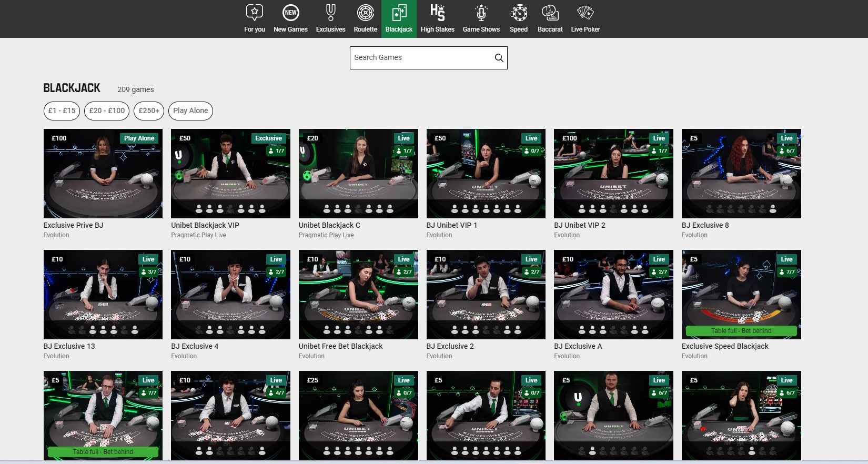
Task: Go to Baccarat category icon
Action: pos(550,13)
